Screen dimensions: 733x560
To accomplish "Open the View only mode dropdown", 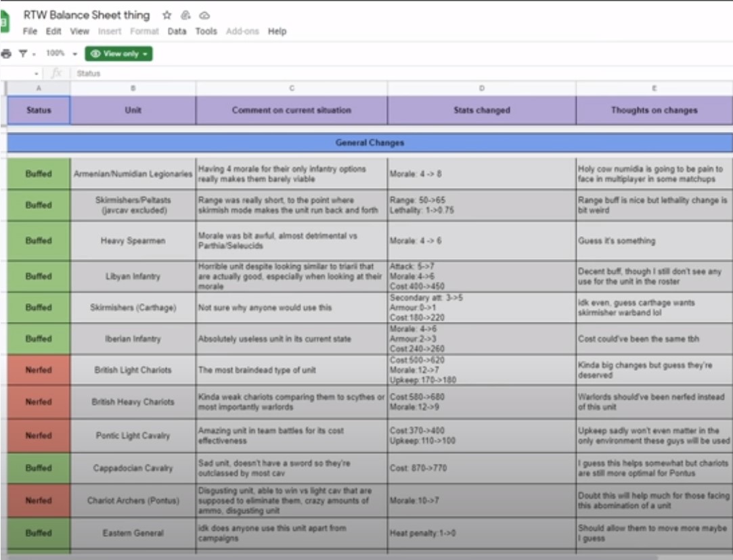I will click(118, 53).
